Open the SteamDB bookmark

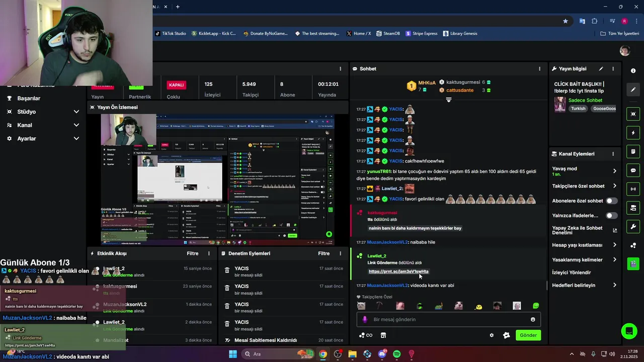388,34
